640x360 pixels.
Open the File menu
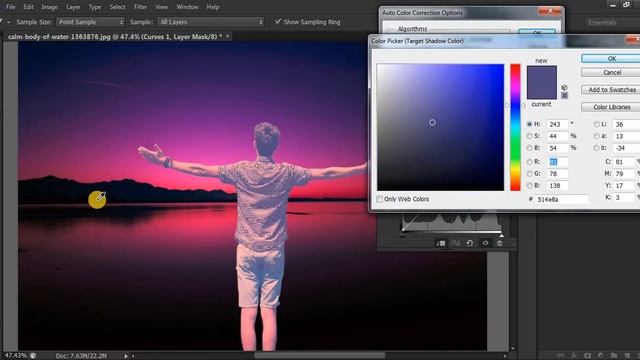[x=11, y=7]
